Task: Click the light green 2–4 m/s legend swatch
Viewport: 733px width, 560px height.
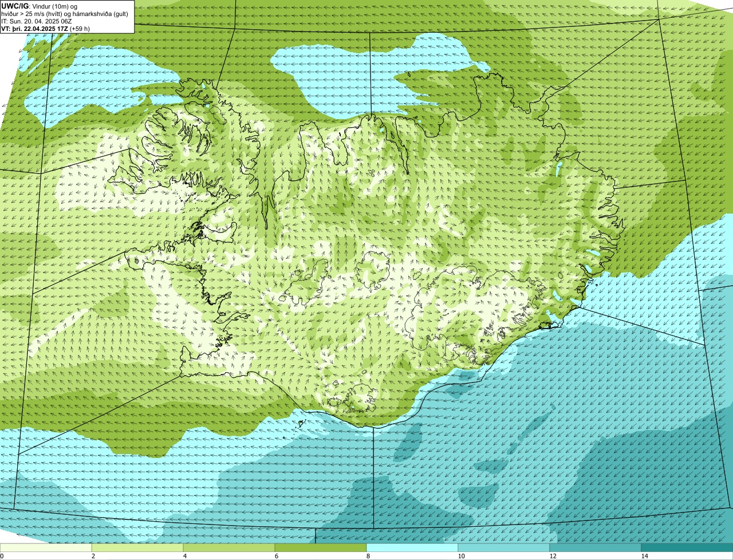Action: coord(137,547)
